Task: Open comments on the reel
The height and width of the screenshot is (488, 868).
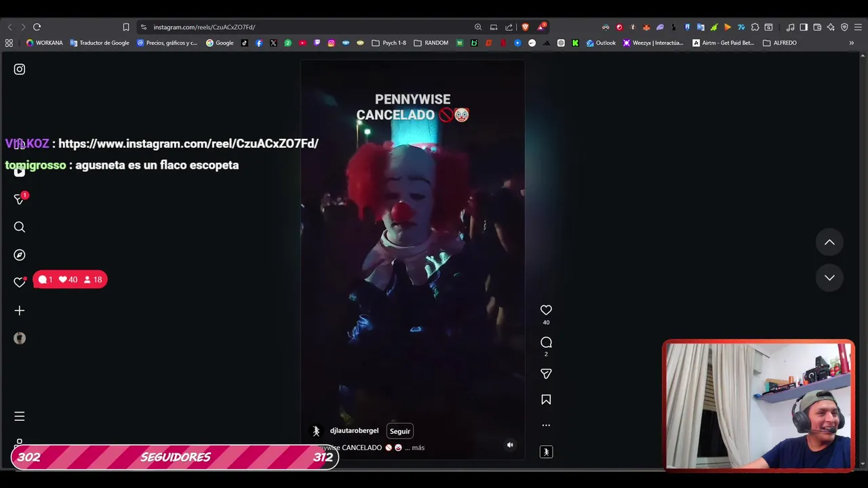Action: 546,342
